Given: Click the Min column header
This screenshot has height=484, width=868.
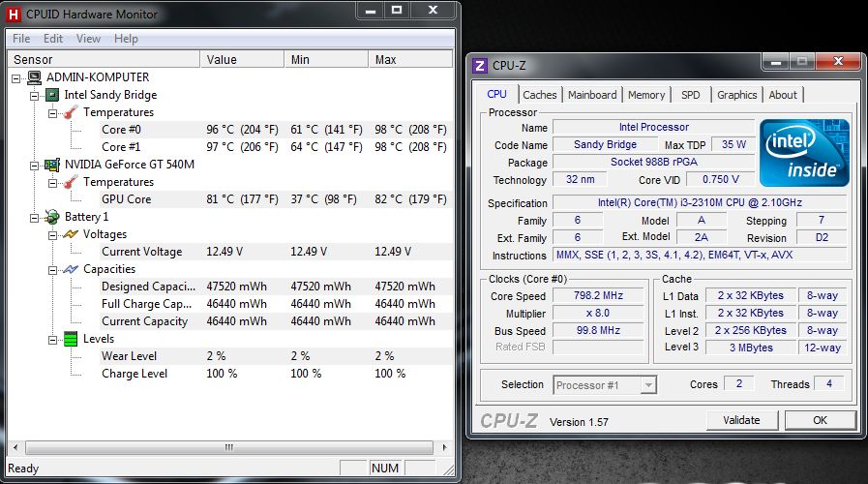Looking at the screenshot, I should (326, 59).
